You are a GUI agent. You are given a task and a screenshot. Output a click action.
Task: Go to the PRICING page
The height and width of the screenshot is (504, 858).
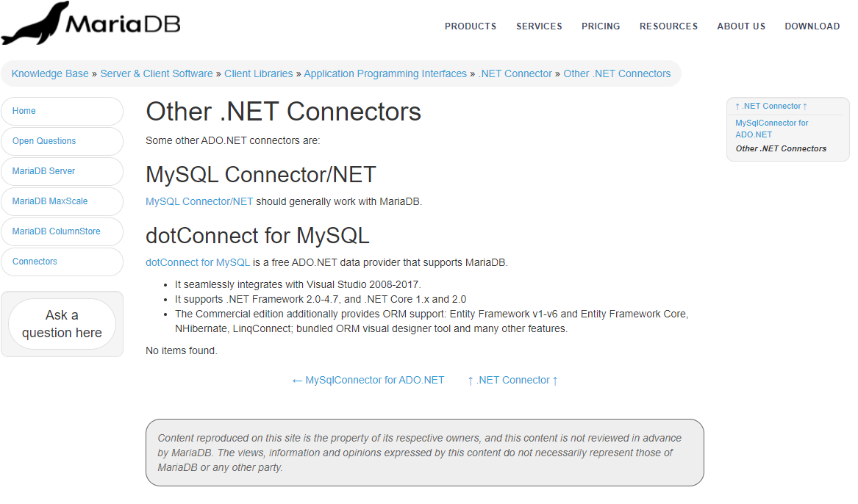tap(601, 26)
